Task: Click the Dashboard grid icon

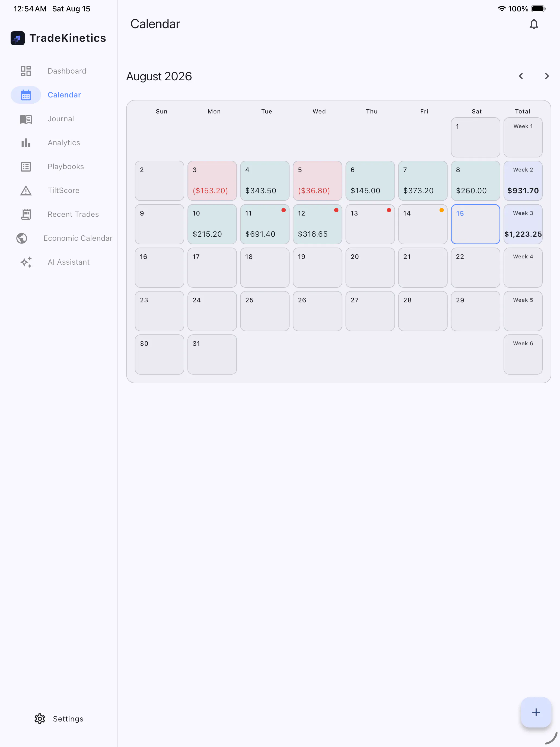Action: tap(26, 71)
